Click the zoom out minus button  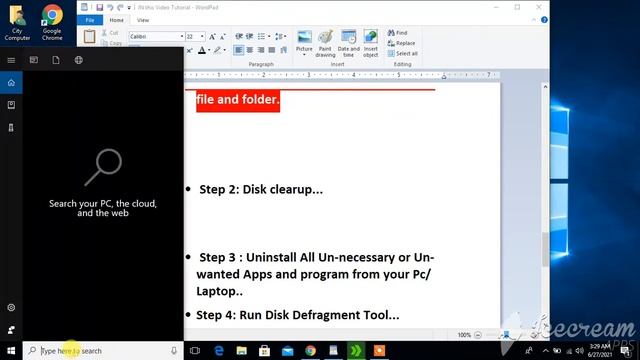(478, 335)
